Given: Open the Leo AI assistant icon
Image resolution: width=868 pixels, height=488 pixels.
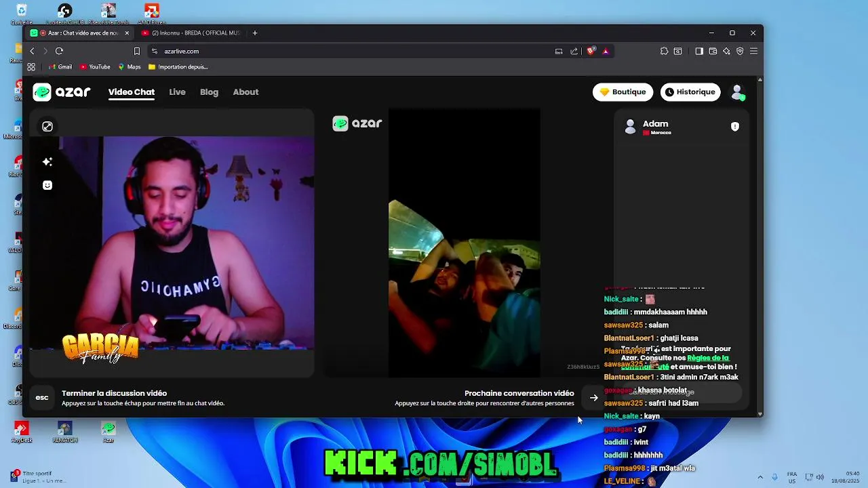Looking at the screenshot, I should tap(726, 51).
